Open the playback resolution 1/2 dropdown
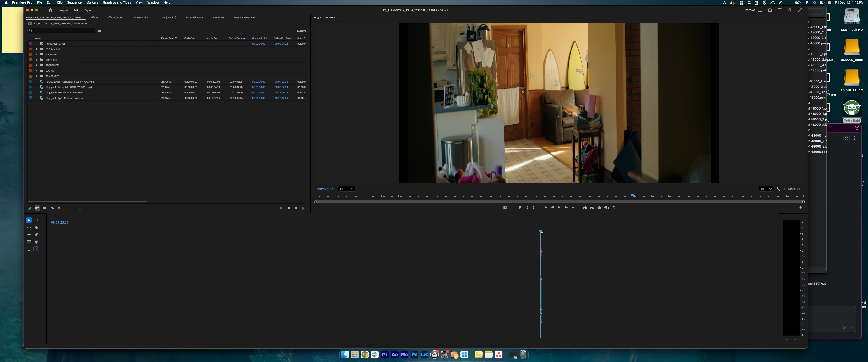Screen dimensions: 868x362 [766, 189]
